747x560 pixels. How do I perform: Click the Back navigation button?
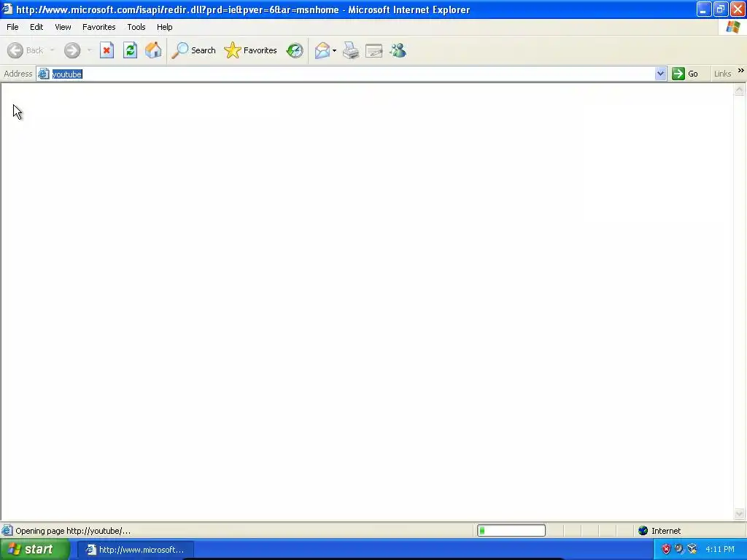26,50
